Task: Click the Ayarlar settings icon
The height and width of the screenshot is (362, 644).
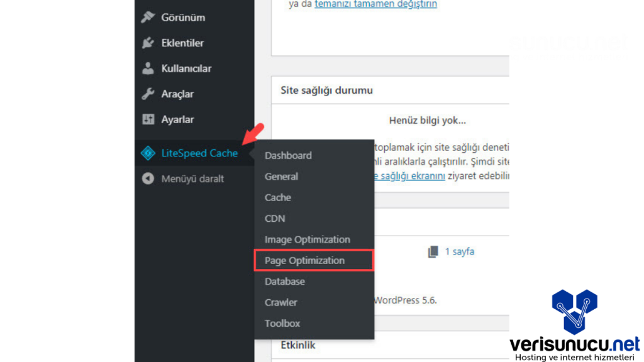Action: coord(148,119)
